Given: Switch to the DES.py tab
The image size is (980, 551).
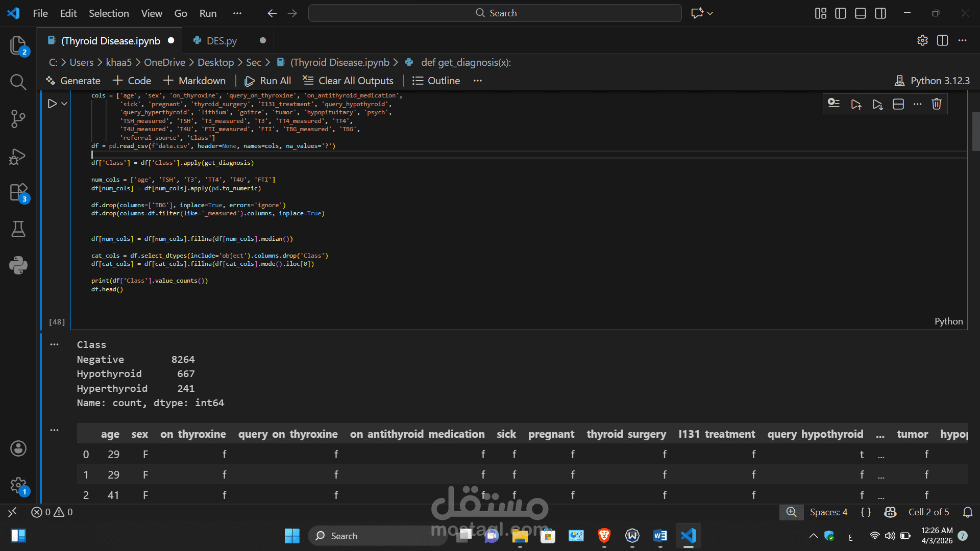Looking at the screenshot, I should 222,41.
